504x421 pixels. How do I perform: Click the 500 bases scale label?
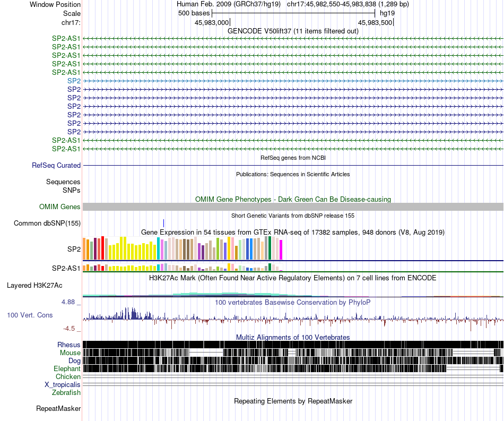[194, 13]
